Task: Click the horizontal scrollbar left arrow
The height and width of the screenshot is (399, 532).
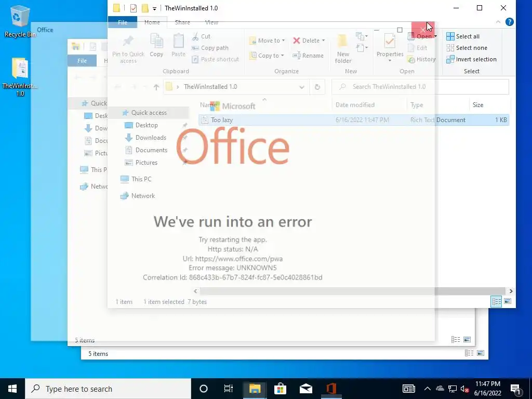Action: point(195,291)
